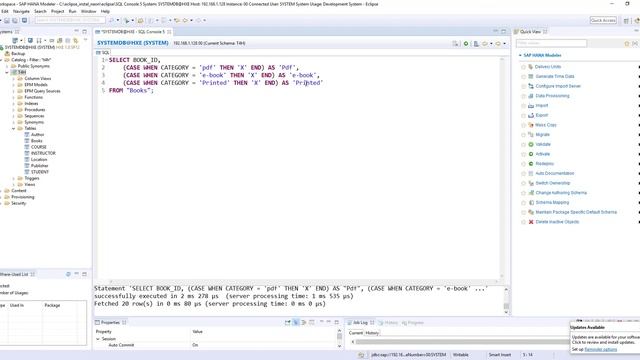Toggle the star checkbox beside Delete Inactive Objects
The width and height of the screenshot is (640, 360).
[x=523, y=222]
